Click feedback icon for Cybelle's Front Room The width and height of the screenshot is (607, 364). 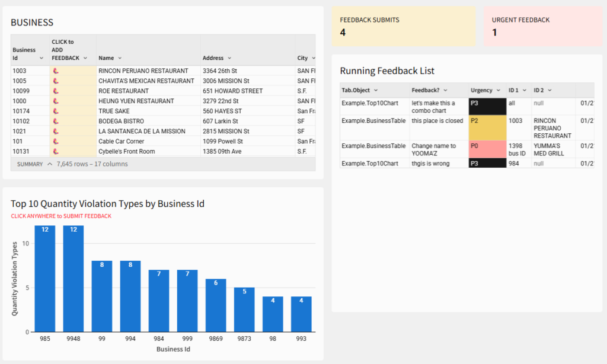click(x=56, y=152)
